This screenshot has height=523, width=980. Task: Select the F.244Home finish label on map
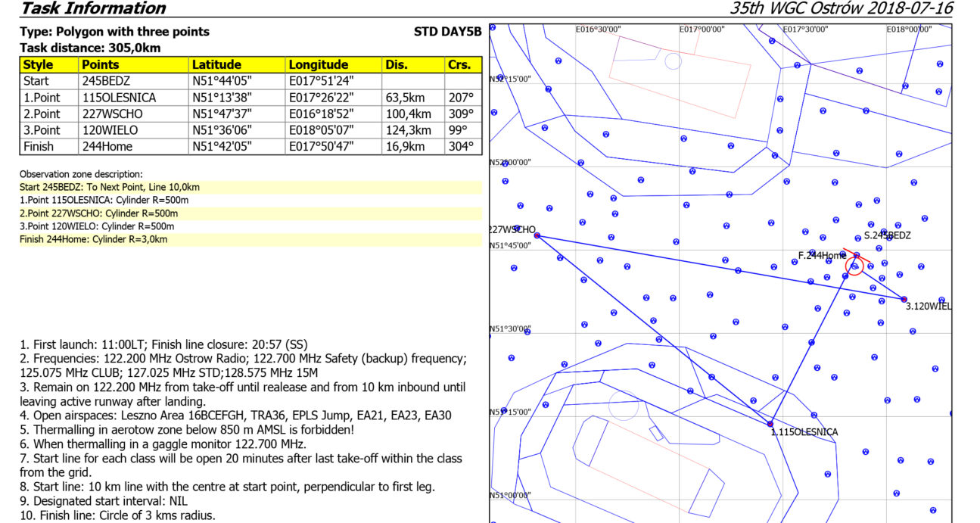tap(822, 256)
